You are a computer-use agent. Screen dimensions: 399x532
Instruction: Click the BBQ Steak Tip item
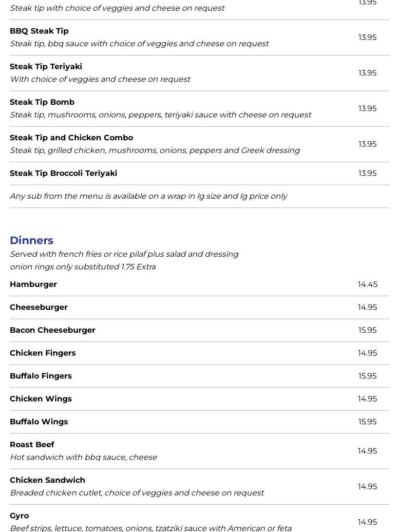coord(39,31)
